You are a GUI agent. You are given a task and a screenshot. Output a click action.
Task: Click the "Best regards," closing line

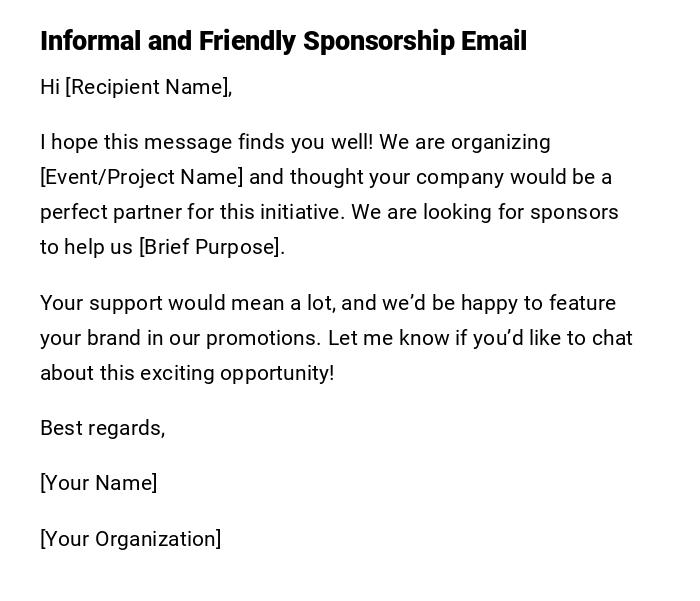pyautogui.click(x=102, y=428)
